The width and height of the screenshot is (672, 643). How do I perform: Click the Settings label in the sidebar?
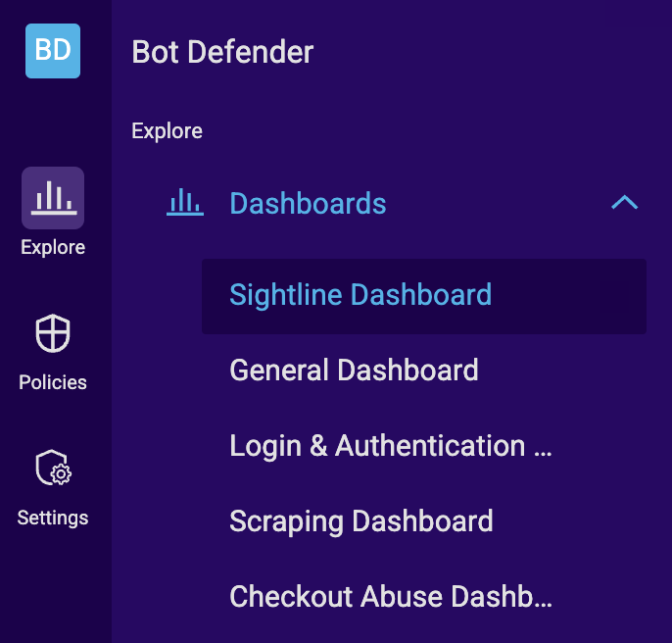[x=53, y=518]
